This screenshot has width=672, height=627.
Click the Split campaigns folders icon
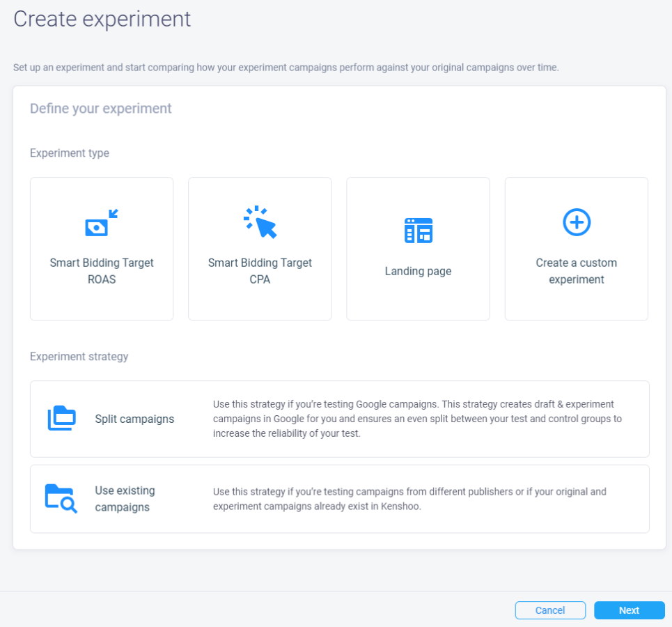point(62,418)
